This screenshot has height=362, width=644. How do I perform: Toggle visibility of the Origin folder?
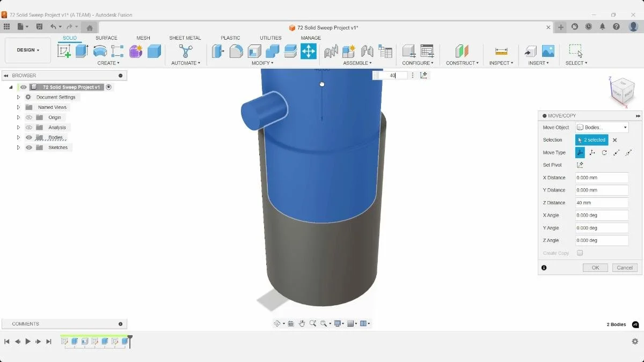click(29, 117)
